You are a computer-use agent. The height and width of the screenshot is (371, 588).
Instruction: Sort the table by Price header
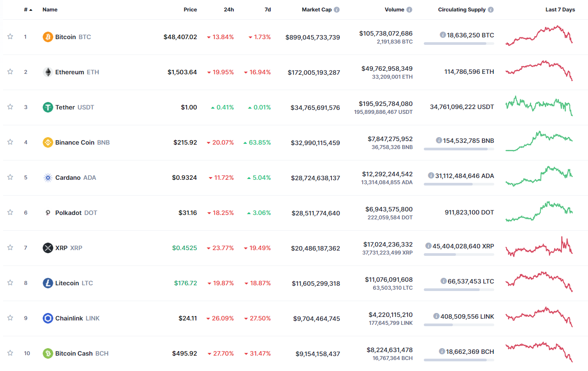[190, 10]
